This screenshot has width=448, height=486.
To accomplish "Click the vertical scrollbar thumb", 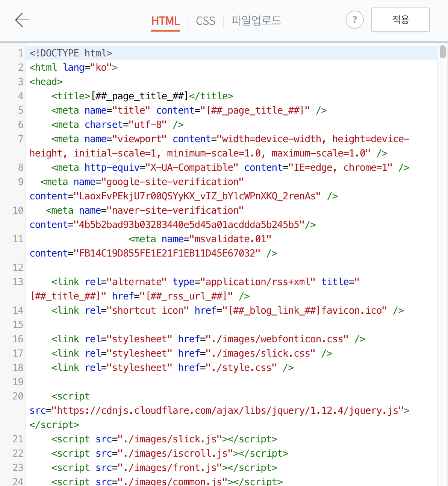I will tap(442, 52).
